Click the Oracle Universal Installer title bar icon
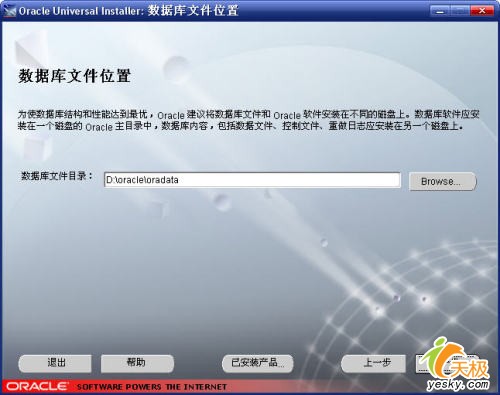This screenshot has height=395, width=500. click(x=9, y=11)
